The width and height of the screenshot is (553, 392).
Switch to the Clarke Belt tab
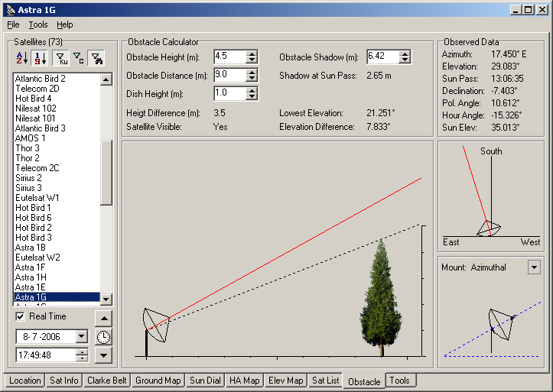(x=107, y=380)
